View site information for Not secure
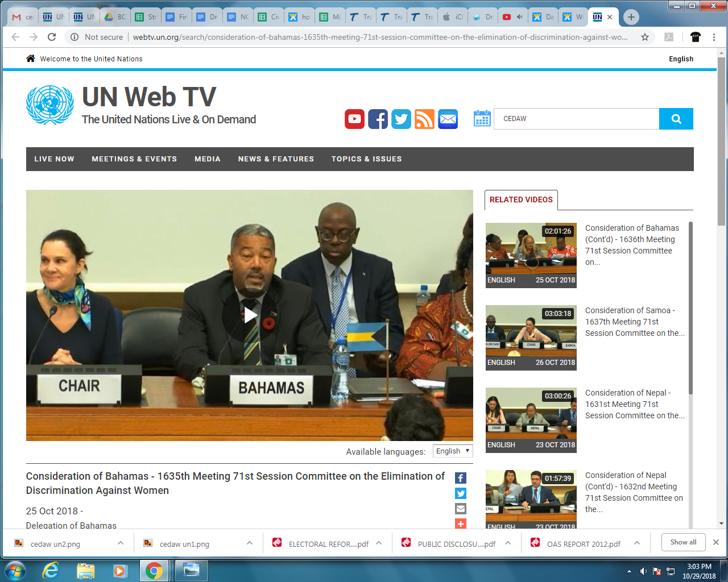Screen dimensions: 728x582 pos(97,37)
